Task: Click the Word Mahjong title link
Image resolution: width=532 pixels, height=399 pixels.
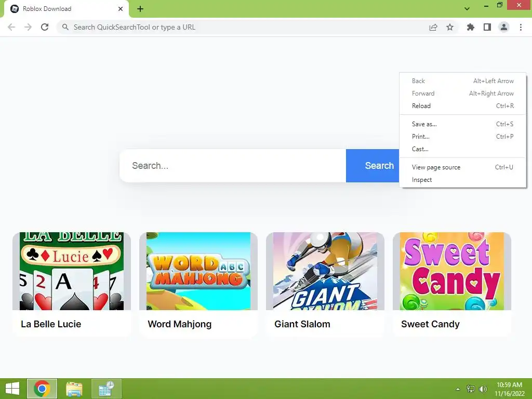Action: pyautogui.click(x=179, y=324)
